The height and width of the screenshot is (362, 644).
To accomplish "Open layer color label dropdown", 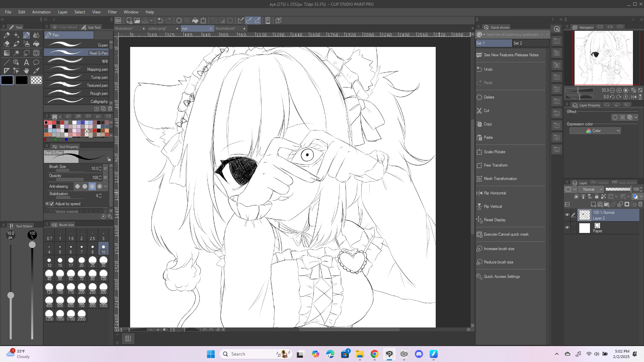I will pos(570,189).
